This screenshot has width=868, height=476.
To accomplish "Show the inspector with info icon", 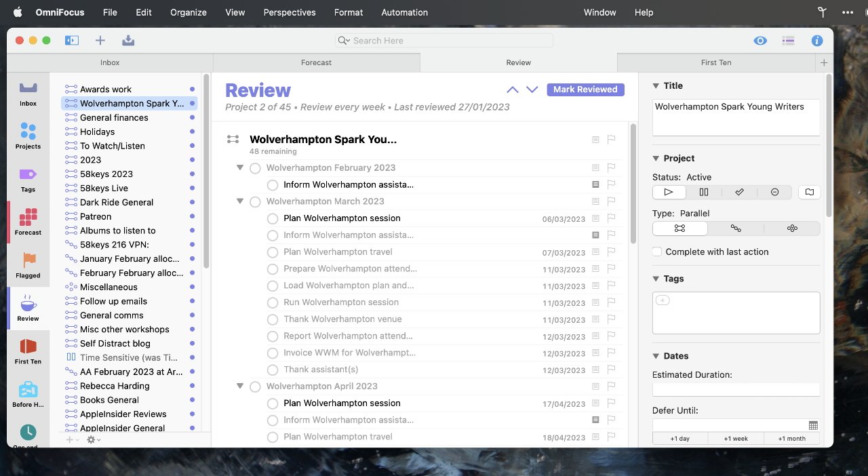I will 817,41.
